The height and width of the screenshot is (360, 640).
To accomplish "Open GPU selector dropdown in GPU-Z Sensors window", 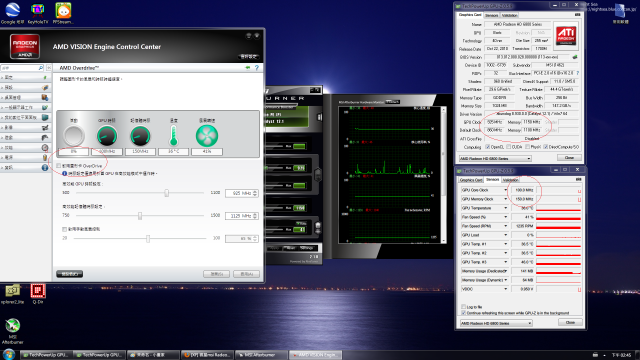I will [x=496, y=323].
